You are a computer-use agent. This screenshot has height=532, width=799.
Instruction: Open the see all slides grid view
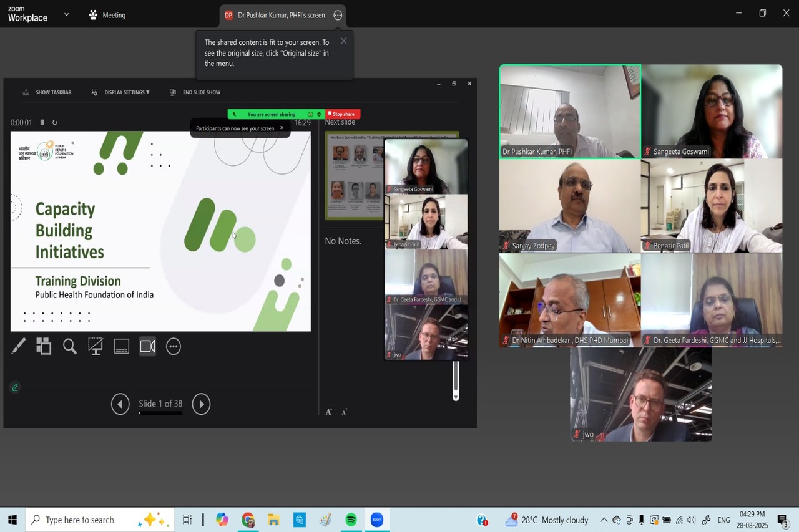pyautogui.click(x=44, y=346)
